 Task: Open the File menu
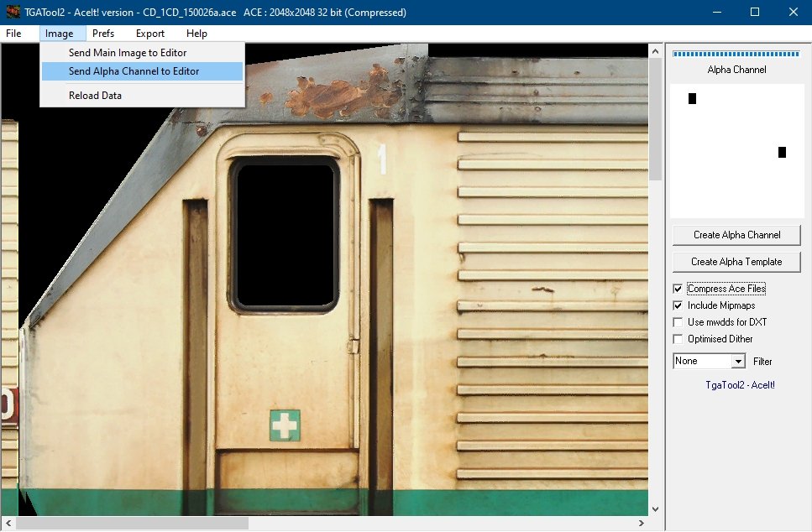tap(13, 34)
